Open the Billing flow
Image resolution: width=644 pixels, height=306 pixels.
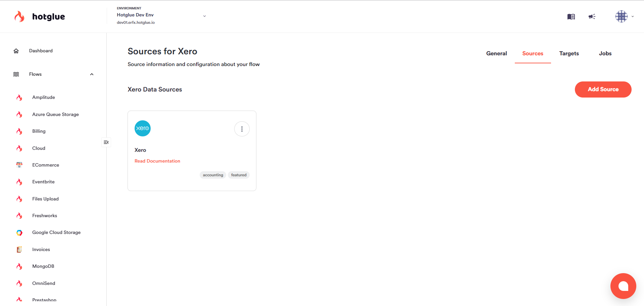pos(39,131)
